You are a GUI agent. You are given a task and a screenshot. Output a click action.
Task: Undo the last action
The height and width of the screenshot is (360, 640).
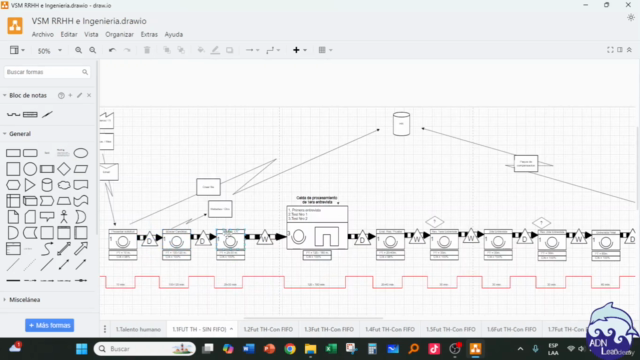(112, 50)
